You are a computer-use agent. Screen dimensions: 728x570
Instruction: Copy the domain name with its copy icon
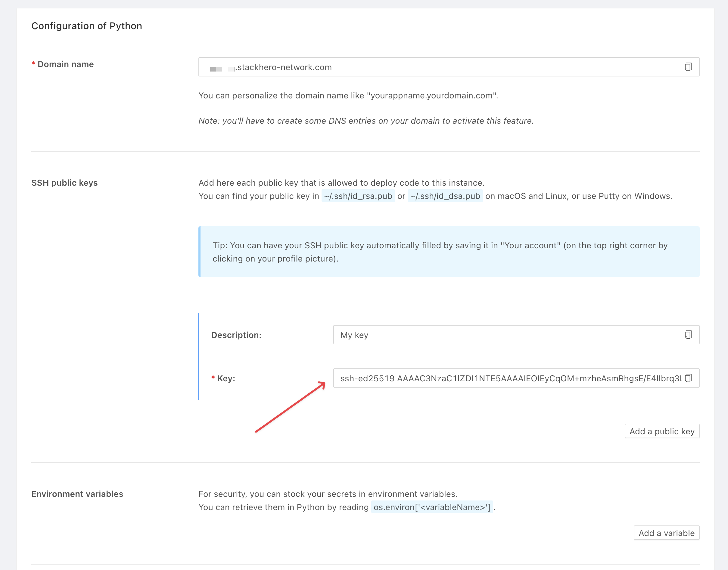[688, 67]
